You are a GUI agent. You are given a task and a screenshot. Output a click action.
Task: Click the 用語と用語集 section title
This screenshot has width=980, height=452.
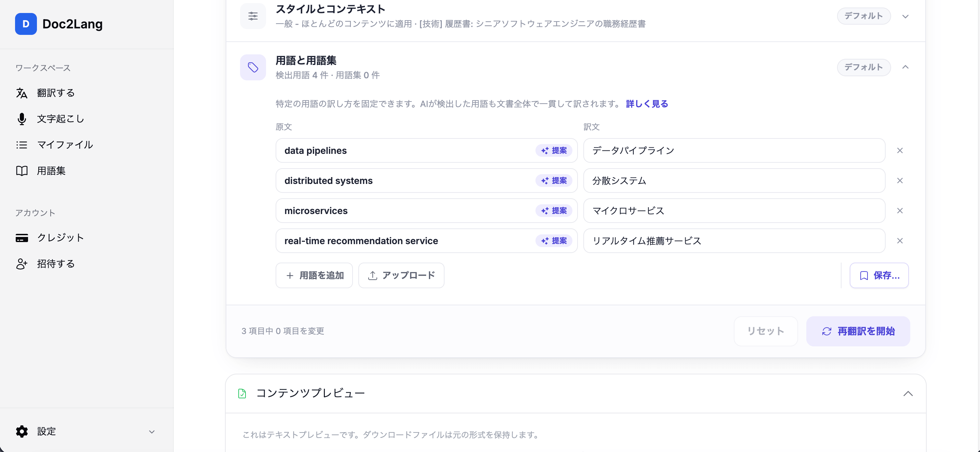click(x=306, y=61)
